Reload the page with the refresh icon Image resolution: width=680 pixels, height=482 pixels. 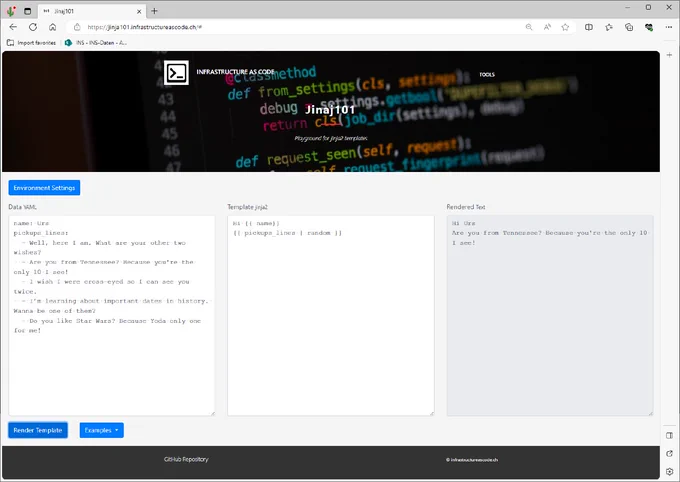[33, 27]
